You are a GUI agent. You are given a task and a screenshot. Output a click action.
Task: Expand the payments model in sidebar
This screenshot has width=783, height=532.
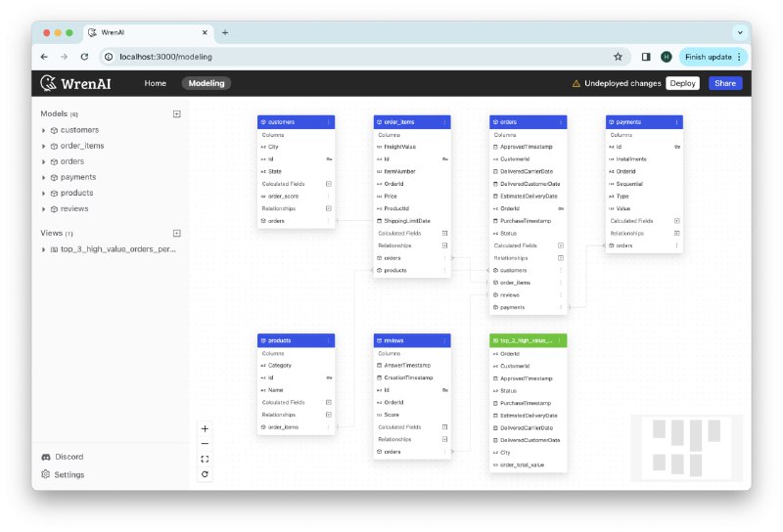[x=43, y=178]
